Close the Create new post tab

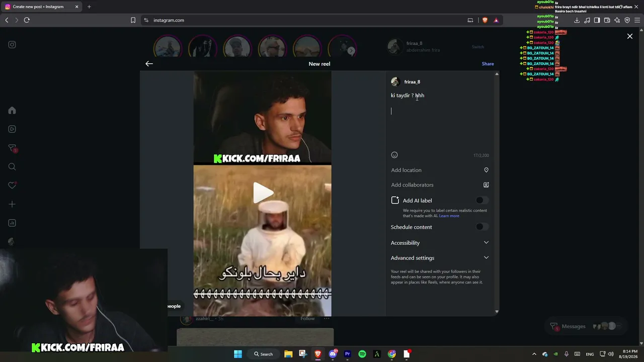tap(76, 7)
